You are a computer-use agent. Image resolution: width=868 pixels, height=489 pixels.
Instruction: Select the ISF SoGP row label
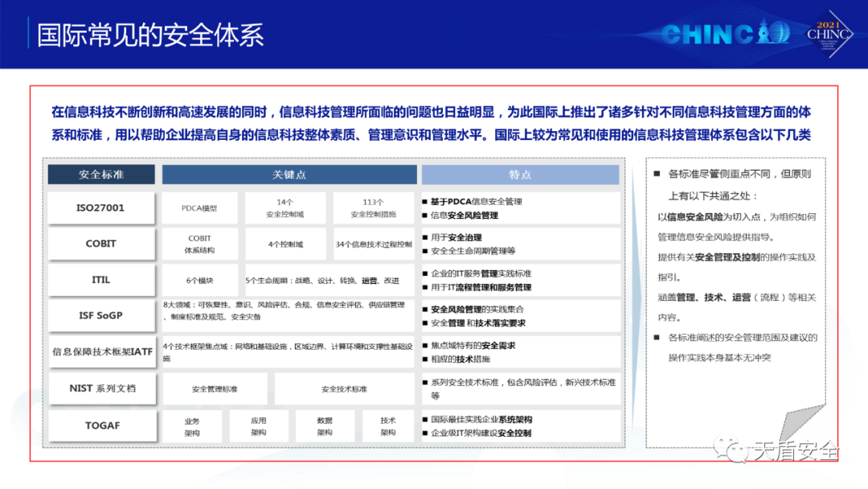pos(100,315)
